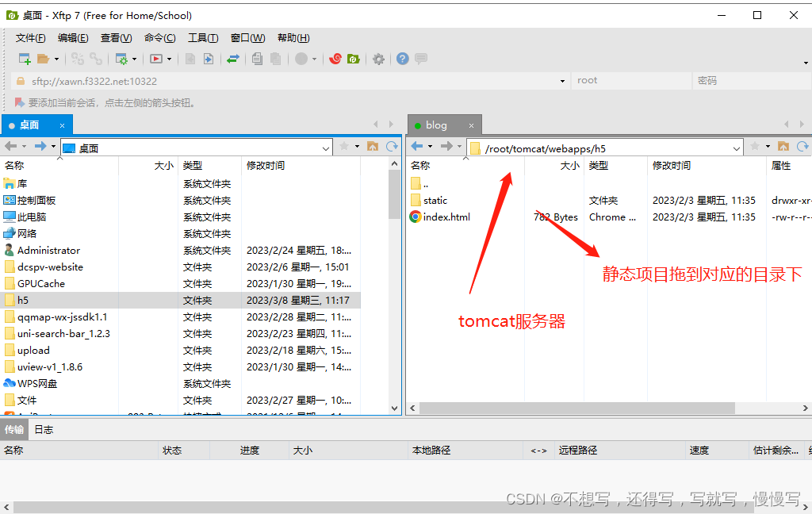
Task: Select the uni-search-bar_1.2.3 folder
Action: tap(63, 334)
